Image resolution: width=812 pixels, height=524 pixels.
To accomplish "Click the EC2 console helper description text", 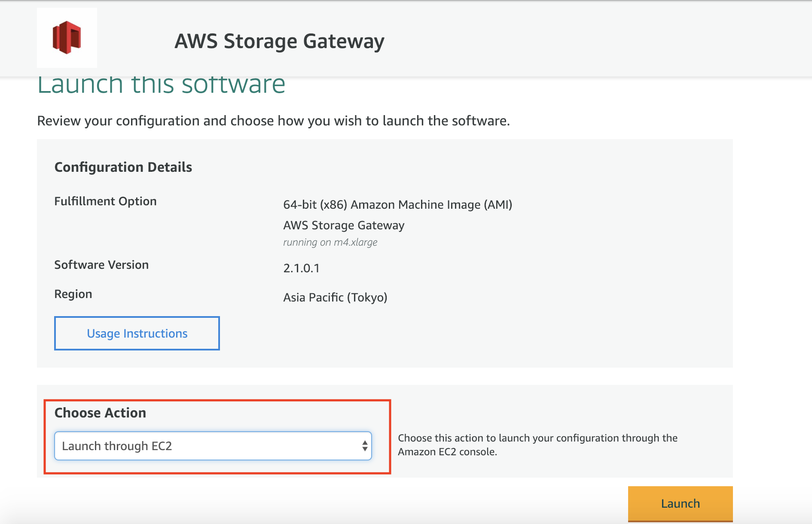I will [537, 445].
